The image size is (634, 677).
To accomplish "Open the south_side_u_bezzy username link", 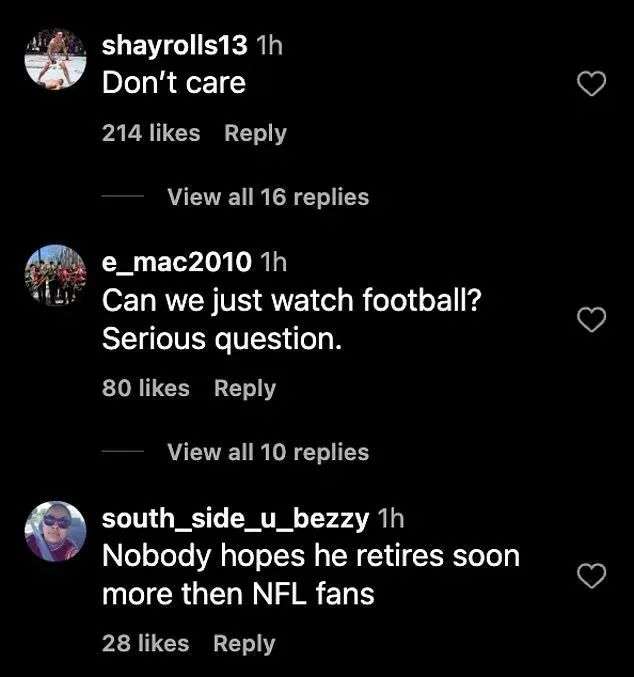I will point(238,518).
